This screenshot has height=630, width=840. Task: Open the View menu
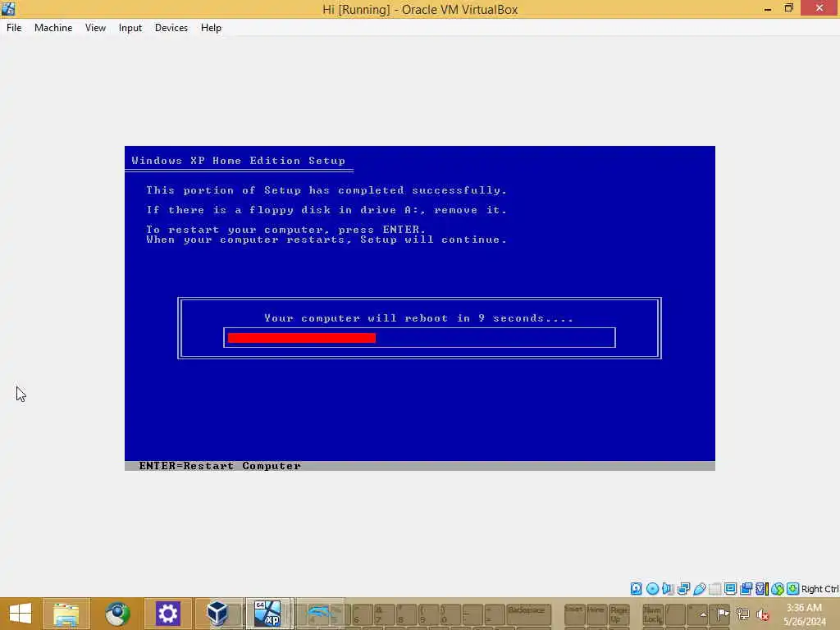[95, 28]
